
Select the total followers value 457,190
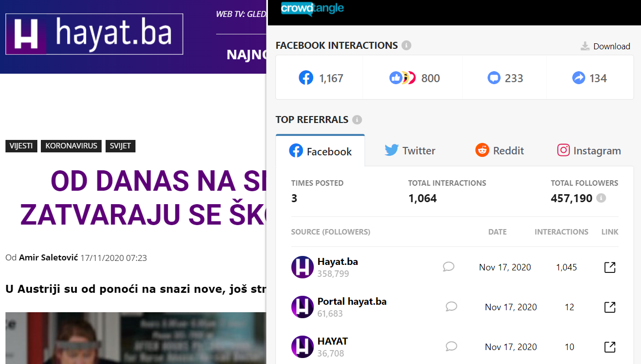point(572,198)
